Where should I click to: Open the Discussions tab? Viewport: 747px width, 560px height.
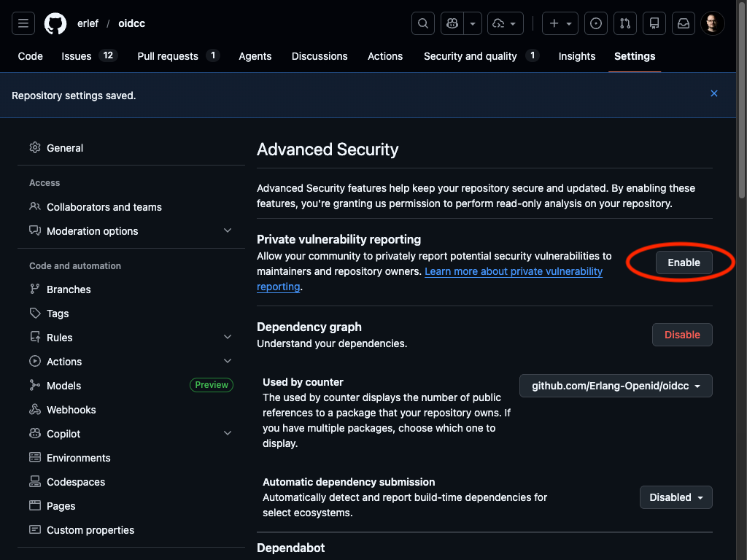tap(320, 56)
